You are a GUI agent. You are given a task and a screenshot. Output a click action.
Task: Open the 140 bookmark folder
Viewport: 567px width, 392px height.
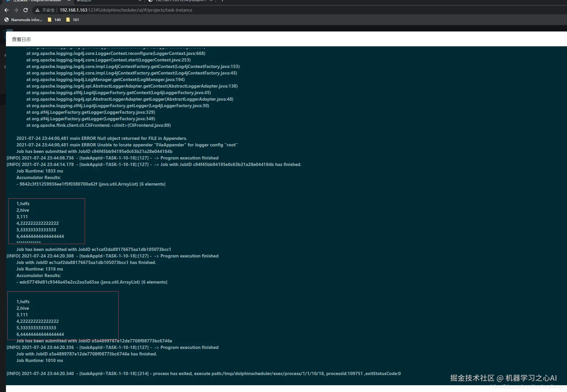point(54,20)
